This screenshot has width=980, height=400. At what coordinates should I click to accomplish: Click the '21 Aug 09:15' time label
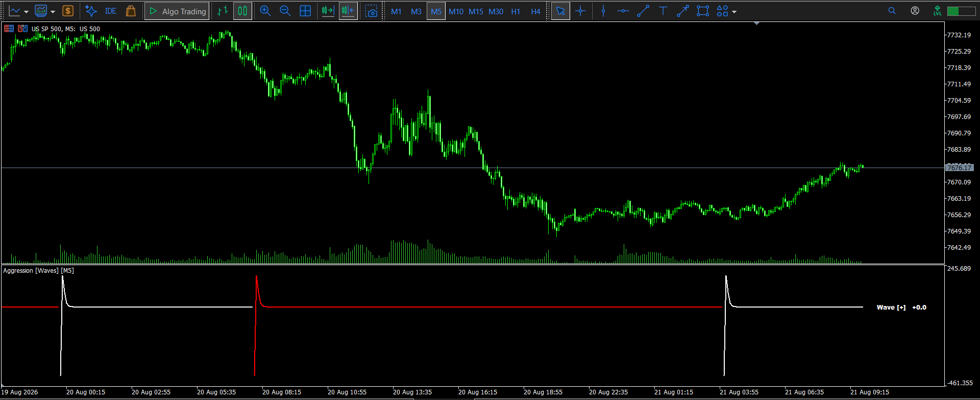point(870,392)
